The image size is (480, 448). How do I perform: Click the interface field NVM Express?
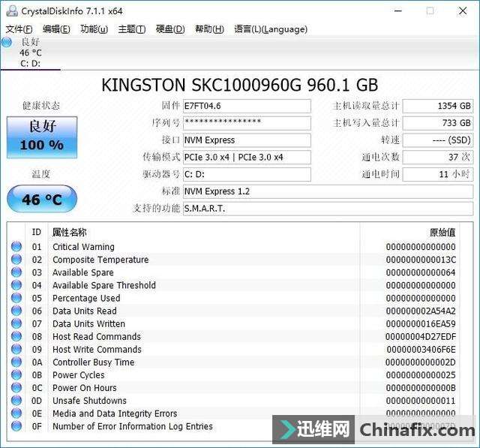click(x=247, y=140)
